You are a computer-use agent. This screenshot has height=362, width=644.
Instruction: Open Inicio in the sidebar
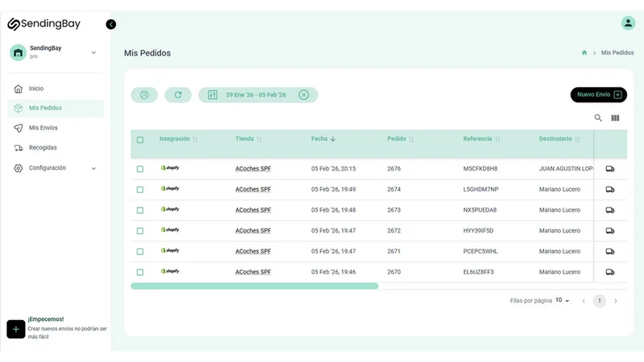click(x=56, y=88)
